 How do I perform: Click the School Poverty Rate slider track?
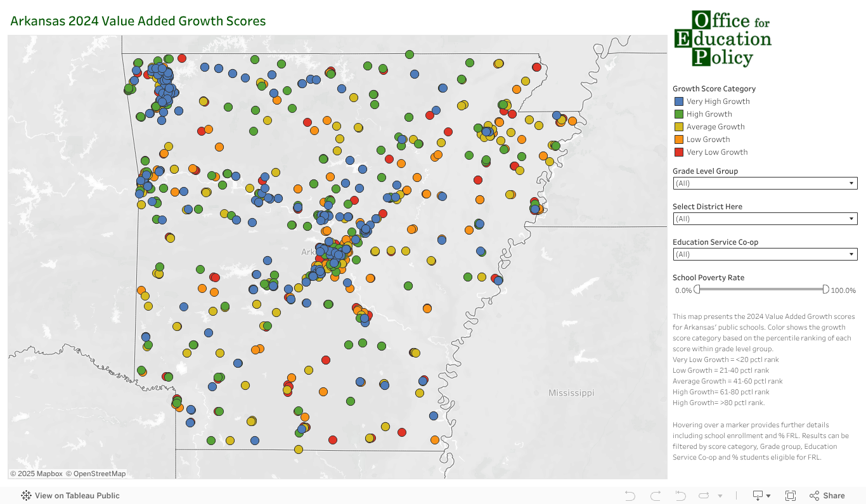coord(761,290)
